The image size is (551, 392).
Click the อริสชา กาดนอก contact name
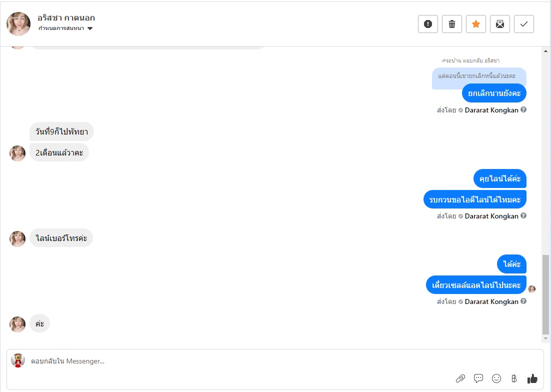(x=66, y=18)
